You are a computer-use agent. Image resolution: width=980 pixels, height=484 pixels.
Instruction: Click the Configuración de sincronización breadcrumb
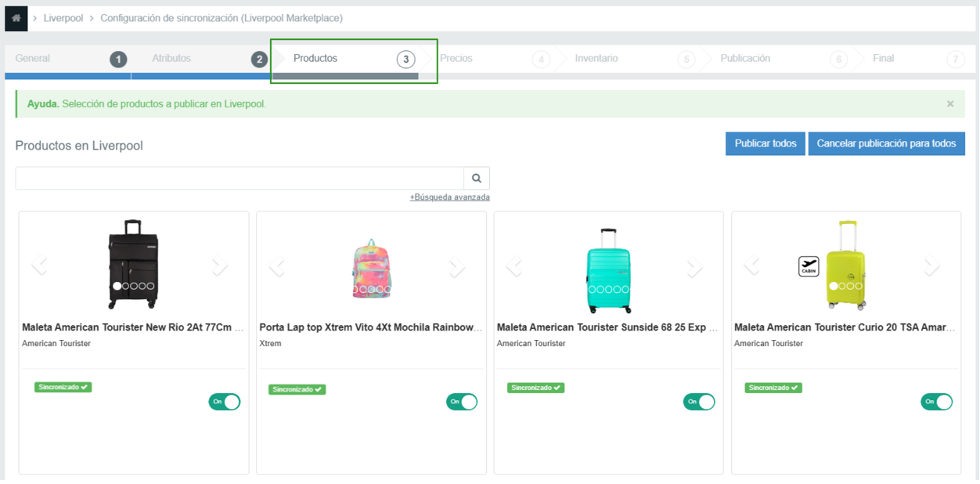[222, 18]
